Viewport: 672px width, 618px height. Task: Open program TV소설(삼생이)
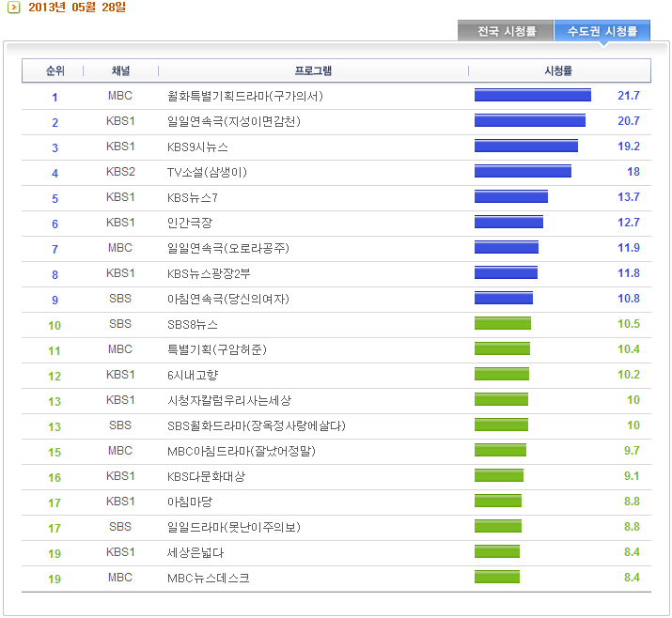point(207,172)
